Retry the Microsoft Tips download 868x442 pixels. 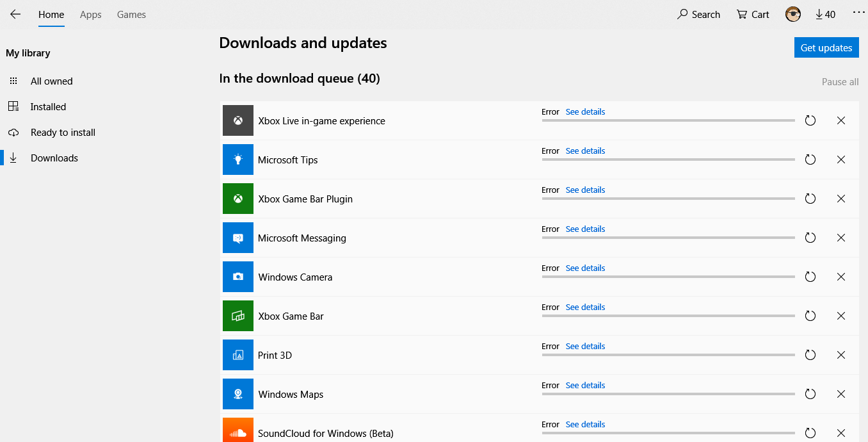[810, 160]
